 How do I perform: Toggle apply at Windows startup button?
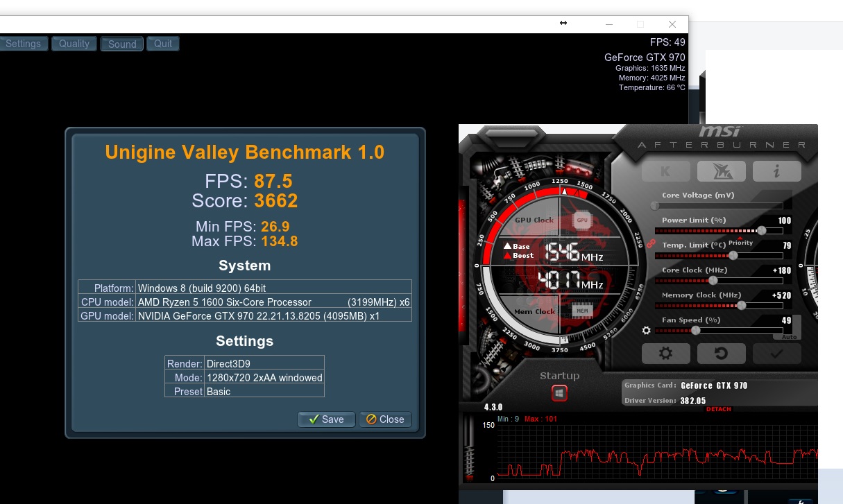point(559,394)
